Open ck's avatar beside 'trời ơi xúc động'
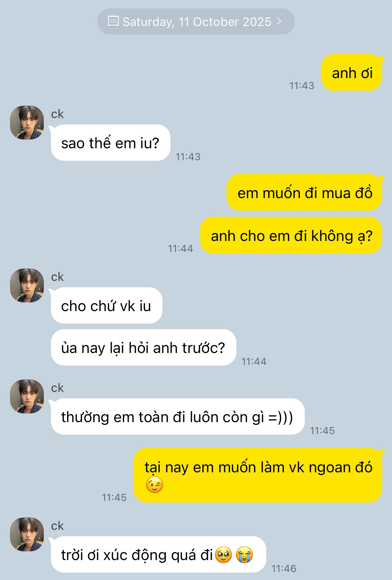 coord(27,534)
